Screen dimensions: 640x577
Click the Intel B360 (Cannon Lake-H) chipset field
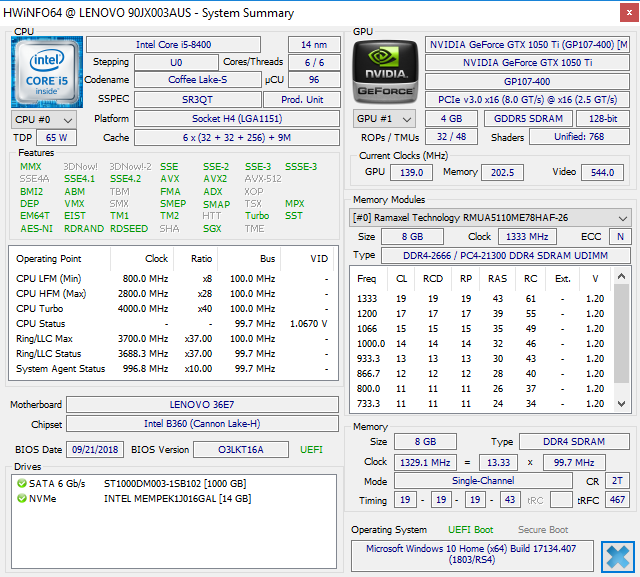202,424
